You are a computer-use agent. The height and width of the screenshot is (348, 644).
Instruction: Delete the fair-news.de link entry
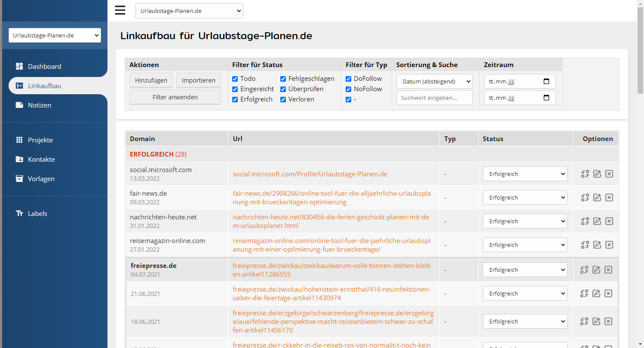[x=609, y=197]
